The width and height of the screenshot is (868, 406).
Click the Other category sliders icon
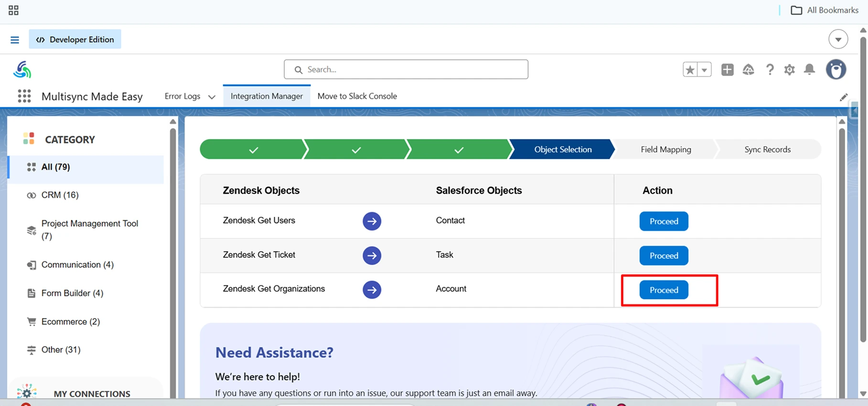click(32, 350)
